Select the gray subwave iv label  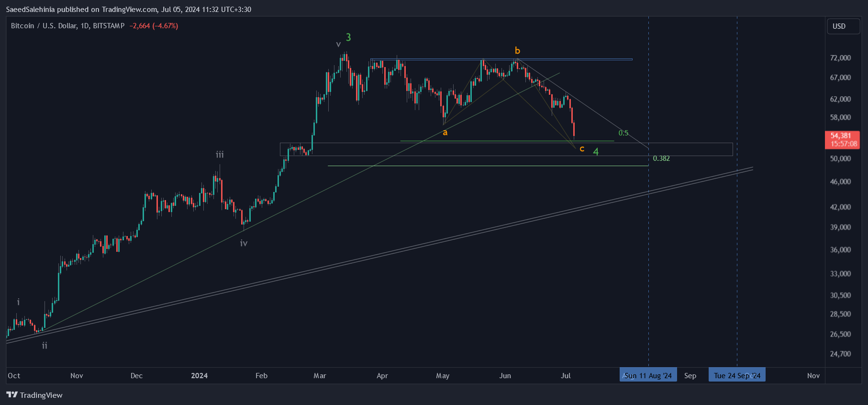244,243
